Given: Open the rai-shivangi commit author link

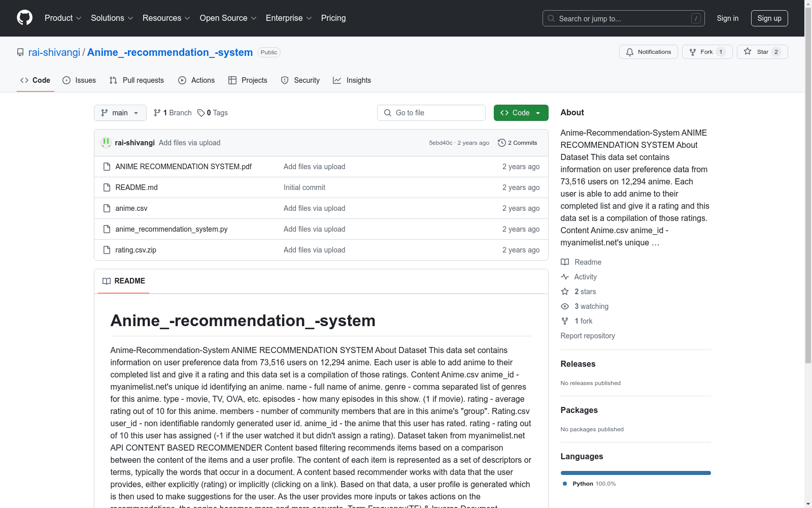Looking at the screenshot, I should [x=135, y=143].
